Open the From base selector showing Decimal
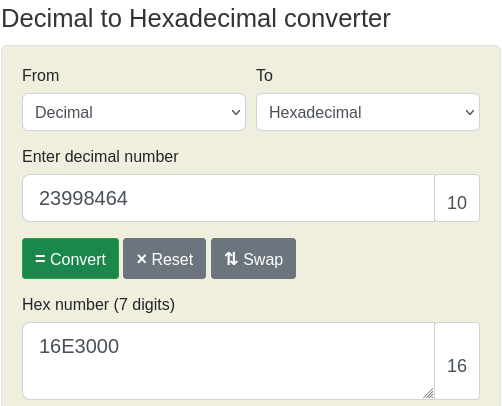The image size is (502, 406). click(x=134, y=112)
